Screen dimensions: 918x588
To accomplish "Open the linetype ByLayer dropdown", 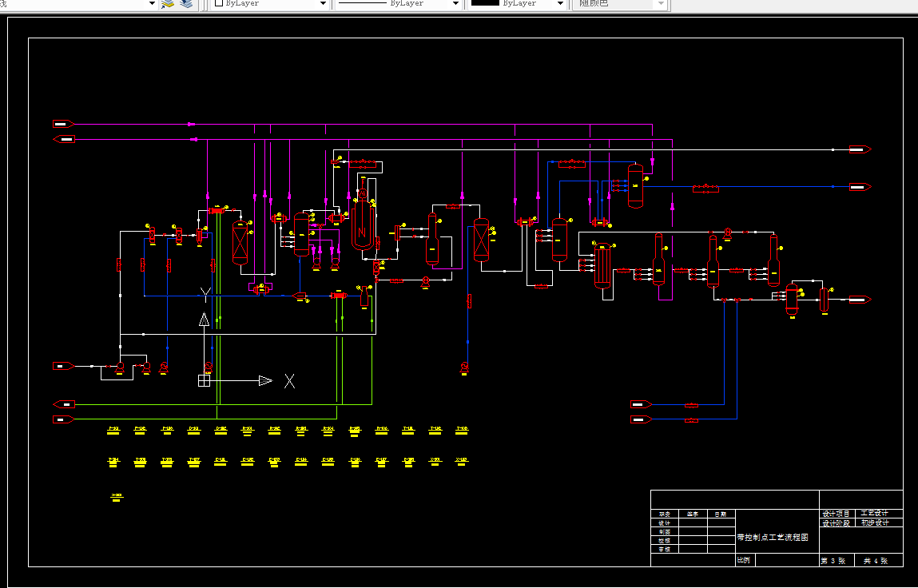I will tap(455, 3).
